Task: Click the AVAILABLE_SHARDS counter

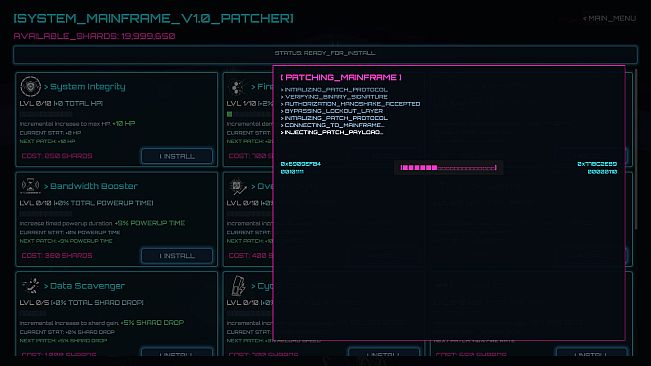Action: [94, 36]
